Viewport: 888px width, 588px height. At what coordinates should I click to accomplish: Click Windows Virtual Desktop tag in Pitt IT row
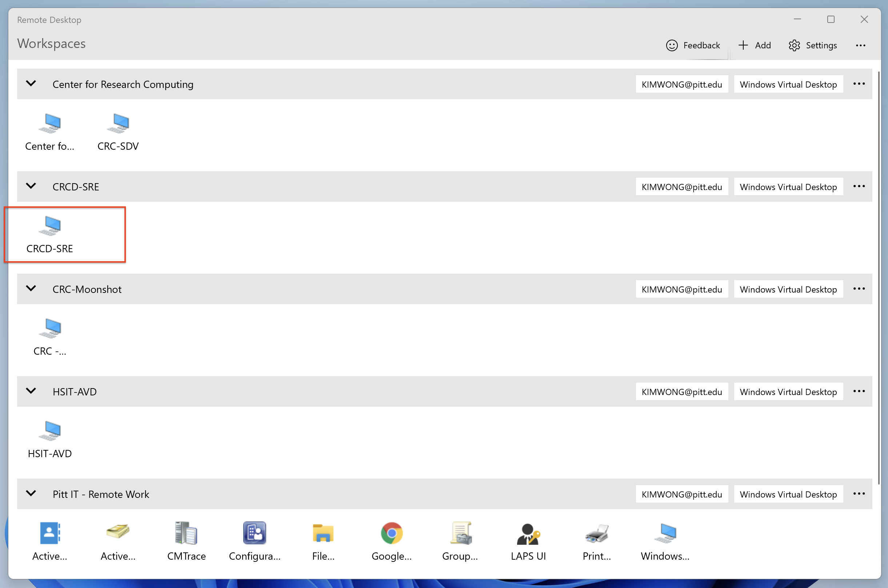click(788, 494)
